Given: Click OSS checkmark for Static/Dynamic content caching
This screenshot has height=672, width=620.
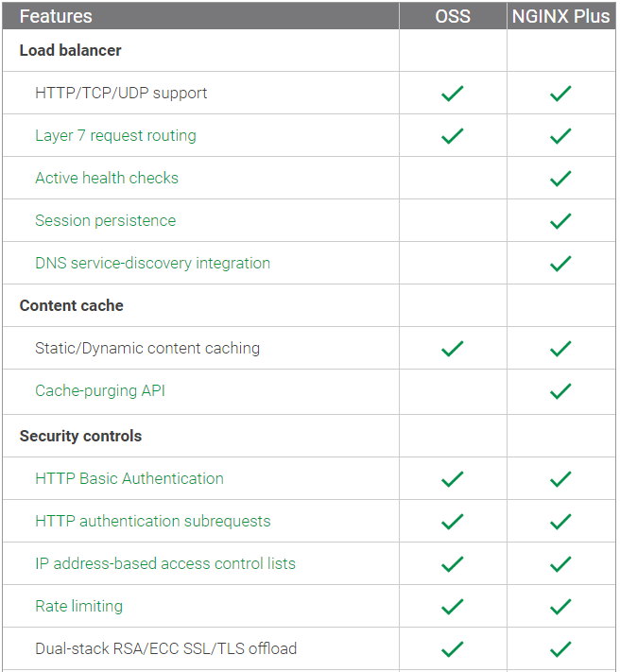Looking at the screenshot, I should (x=453, y=349).
